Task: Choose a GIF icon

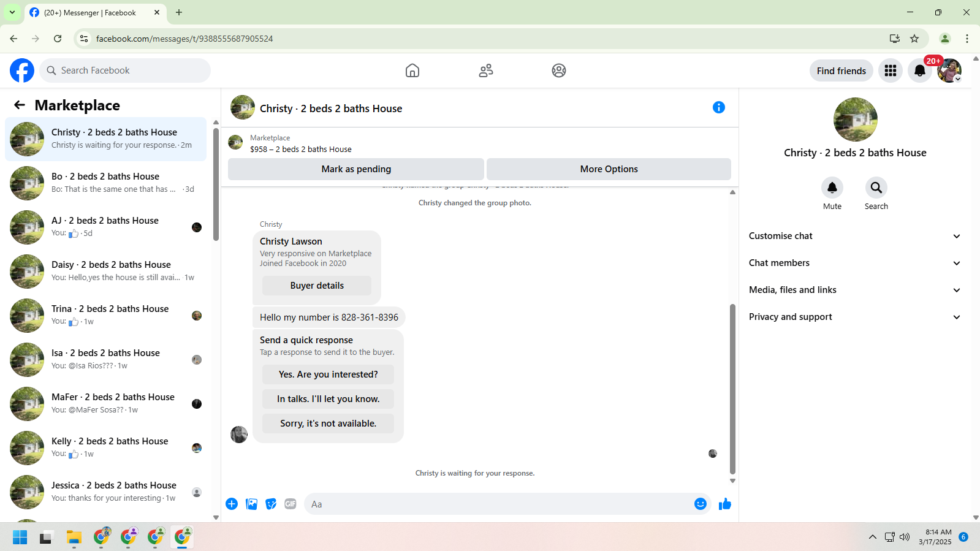Action: (x=291, y=504)
